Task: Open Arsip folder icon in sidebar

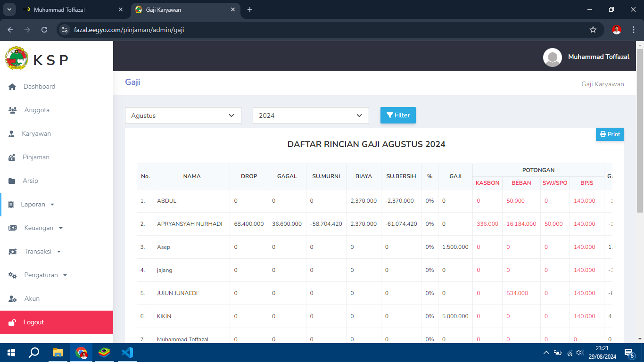Action: 12,181
